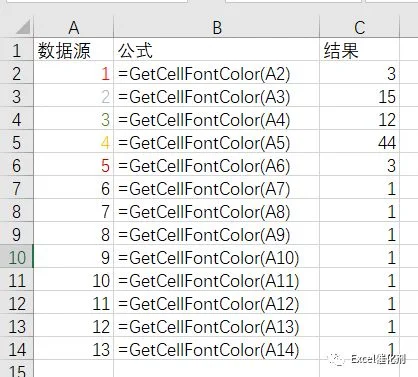Select row 7 header
Screen dimensions: 418x377
(17, 187)
